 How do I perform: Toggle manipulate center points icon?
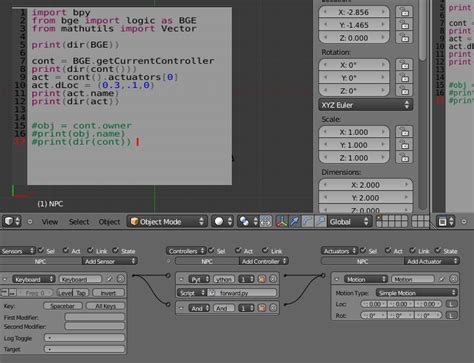tap(266, 222)
